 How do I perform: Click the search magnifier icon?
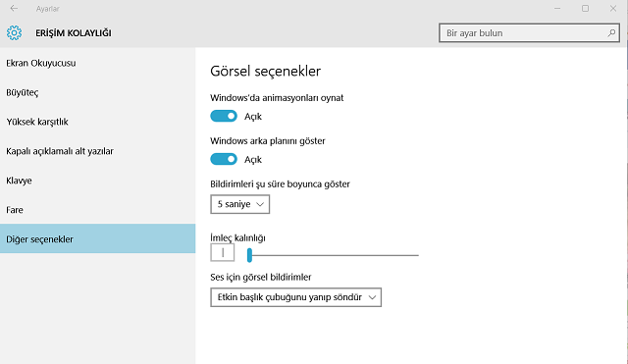pyautogui.click(x=611, y=32)
